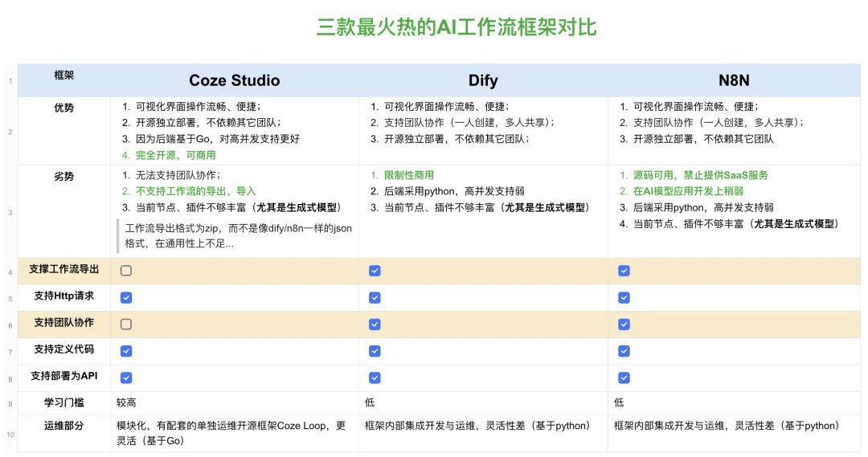The height and width of the screenshot is (457, 868).
Task: Toggle 支持团队协作 checkbox for Dify
Action: 375,324
